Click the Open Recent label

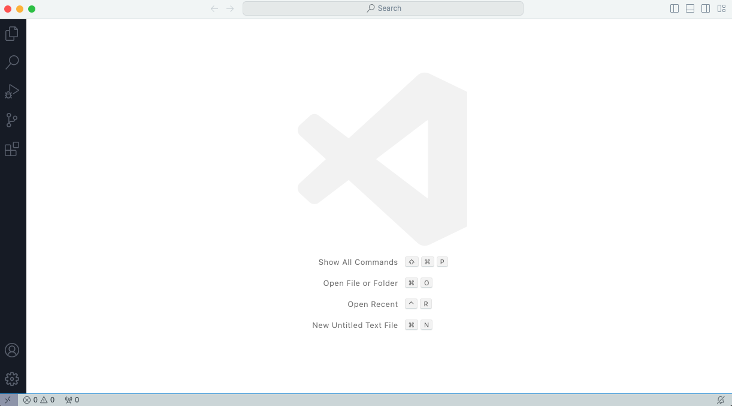point(373,304)
